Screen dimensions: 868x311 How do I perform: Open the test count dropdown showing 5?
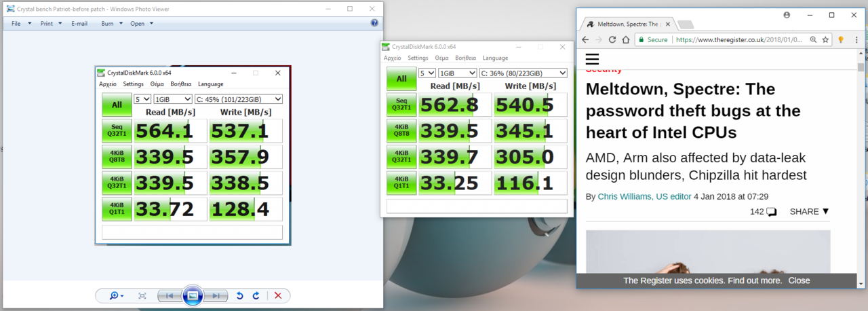point(427,73)
